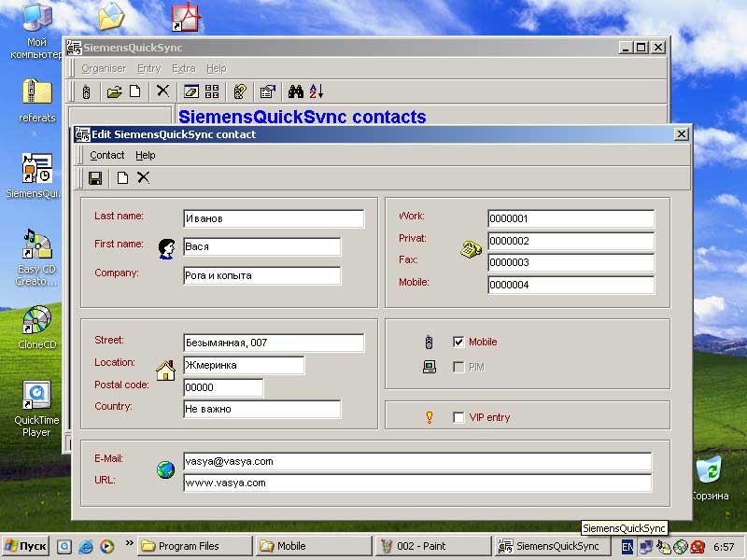Expand the quick launch chevron
The width and height of the screenshot is (747, 560).
click(129, 543)
